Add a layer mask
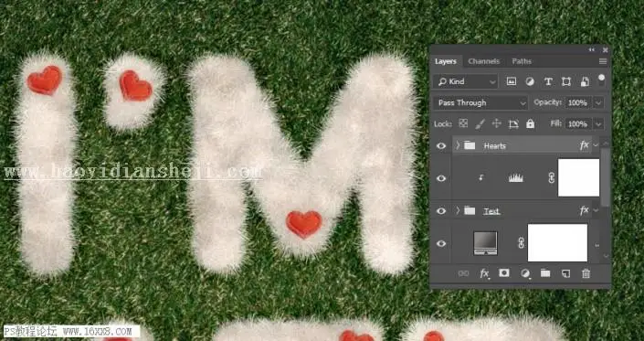The width and height of the screenshot is (644, 341). 504,272
